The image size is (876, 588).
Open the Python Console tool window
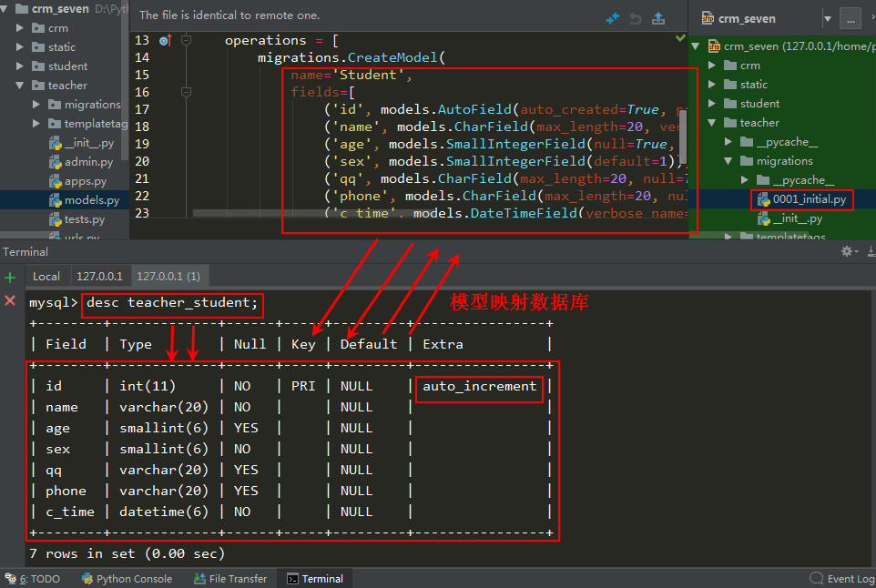(x=127, y=579)
